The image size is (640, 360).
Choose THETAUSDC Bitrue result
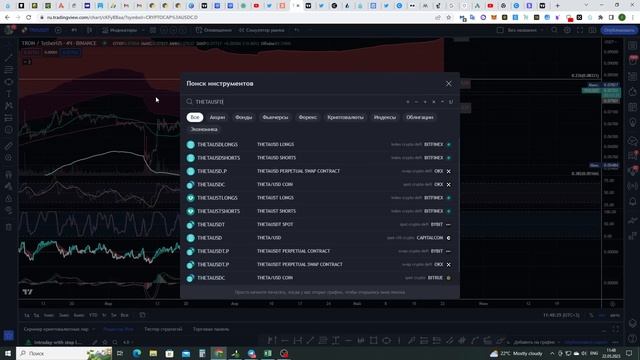pyautogui.click(x=320, y=278)
